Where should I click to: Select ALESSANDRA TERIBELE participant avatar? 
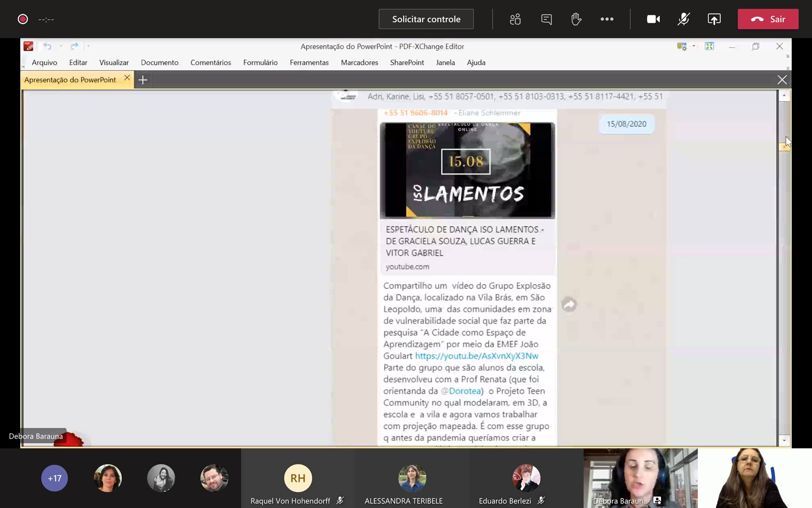point(412,478)
